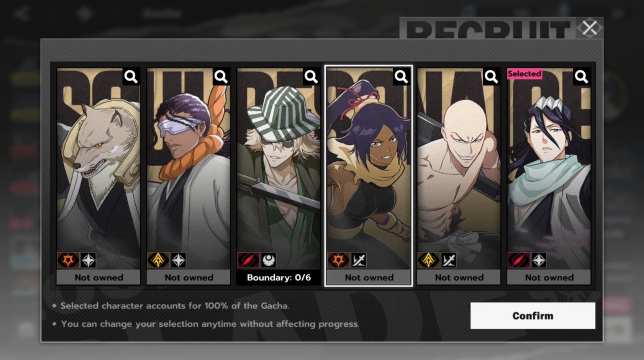Screen dimensions: 644x360
Task: Click orange element icon under wolf character
Action: (x=68, y=260)
